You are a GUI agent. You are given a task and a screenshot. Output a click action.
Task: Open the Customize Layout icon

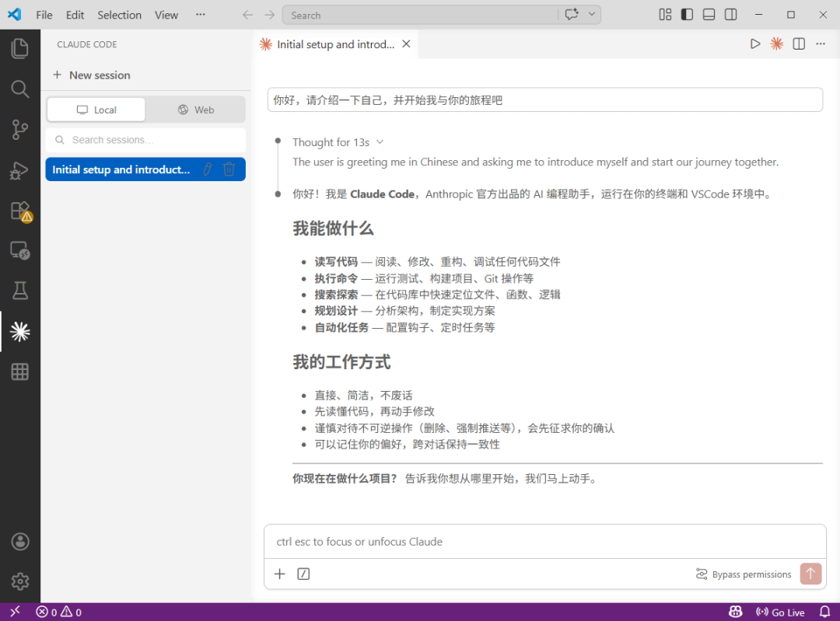click(665, 15)
